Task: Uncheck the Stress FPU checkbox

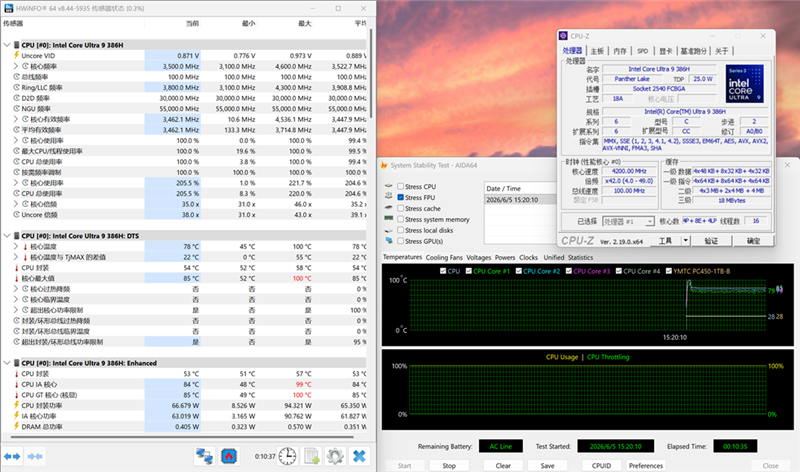Action: [x=401, y=197]
